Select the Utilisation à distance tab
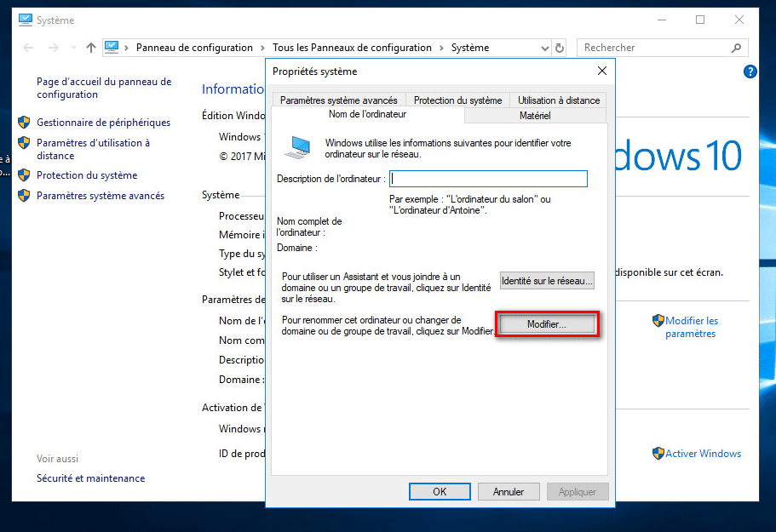 point(559,100)
